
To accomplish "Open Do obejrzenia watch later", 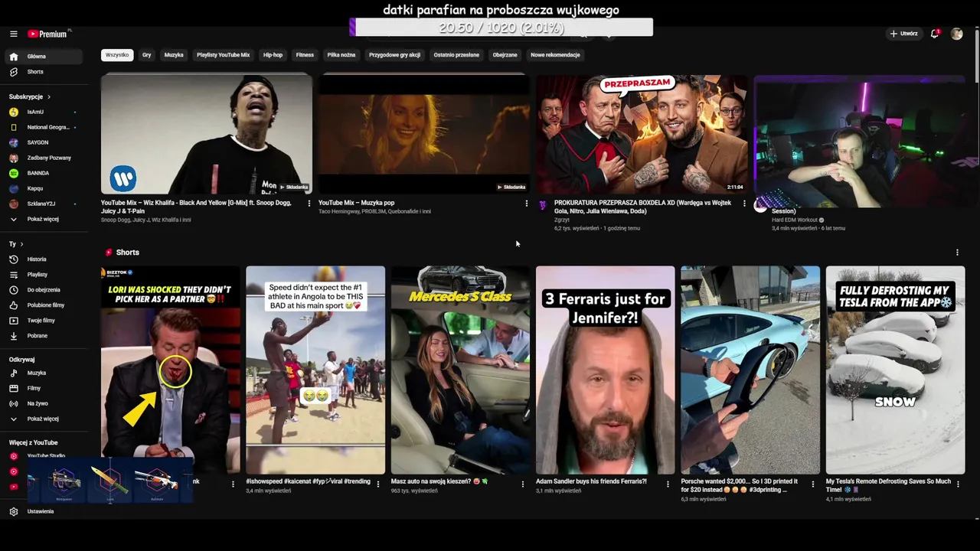I will click(45, 290).
